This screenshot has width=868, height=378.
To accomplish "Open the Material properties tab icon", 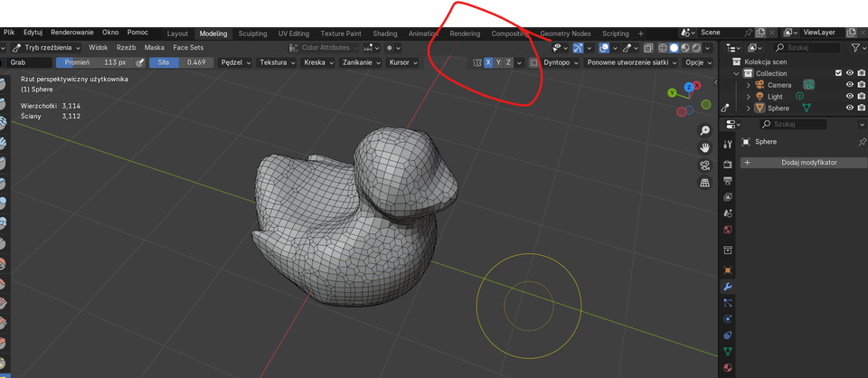I will click(x=728, y=367).
